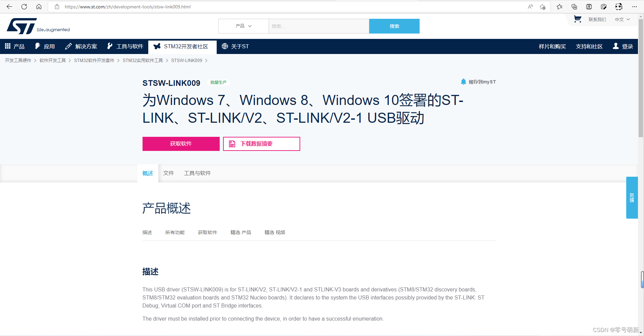
Task: Click the bulb icon beside 应用
Action: (38, 46)
